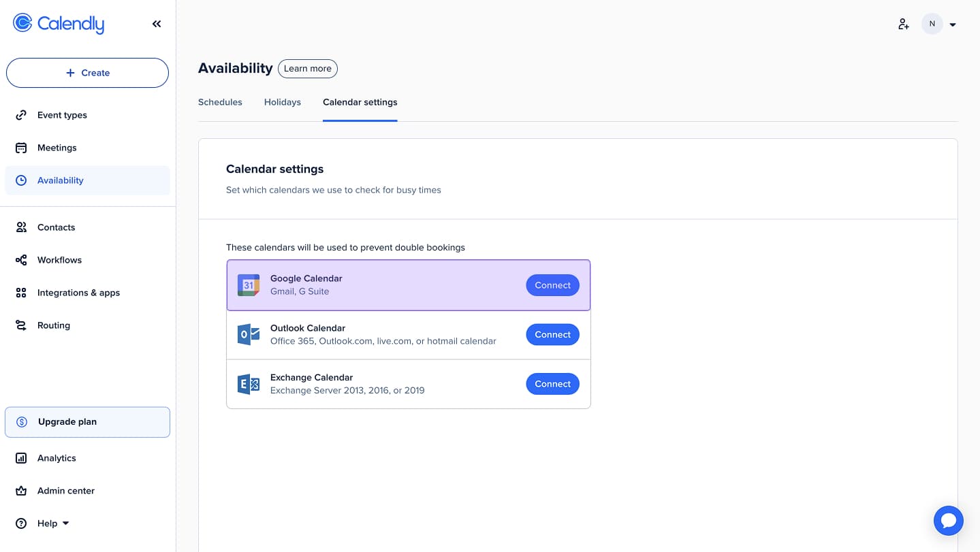Click the Upgrade plan button
This screenshot has height=552, width=980.
click(x=87, y=422)
